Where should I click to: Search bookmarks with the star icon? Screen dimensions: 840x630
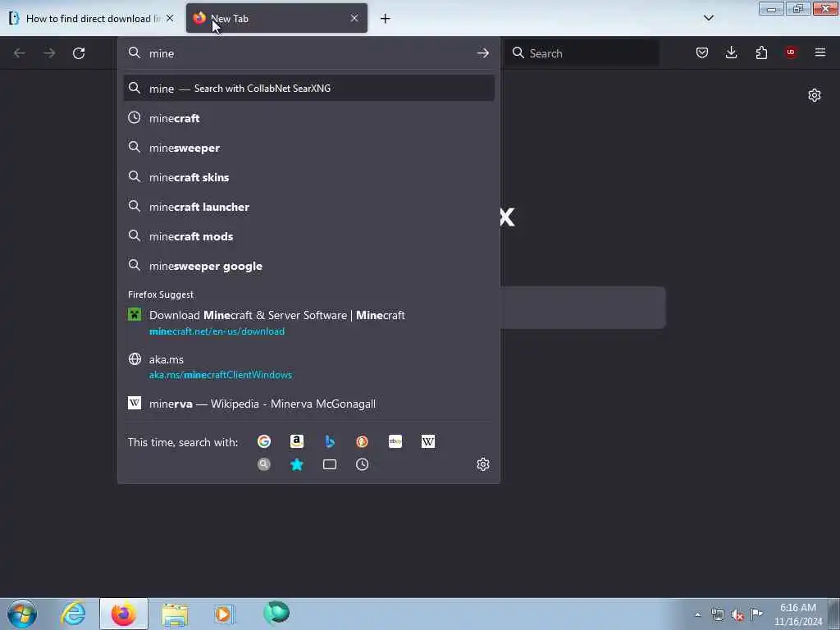297,464
